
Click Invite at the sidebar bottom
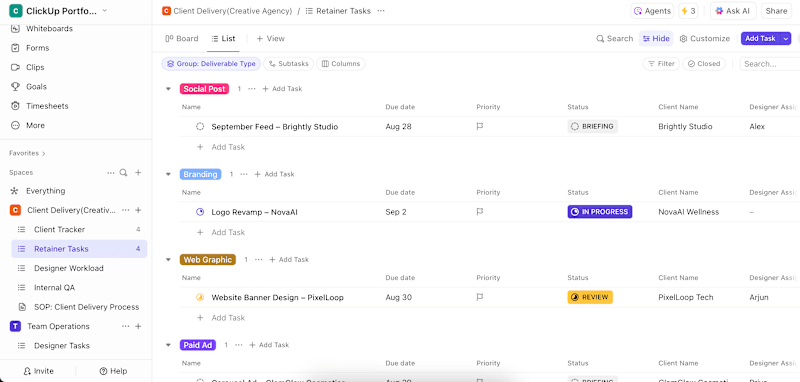coord(38,371)
